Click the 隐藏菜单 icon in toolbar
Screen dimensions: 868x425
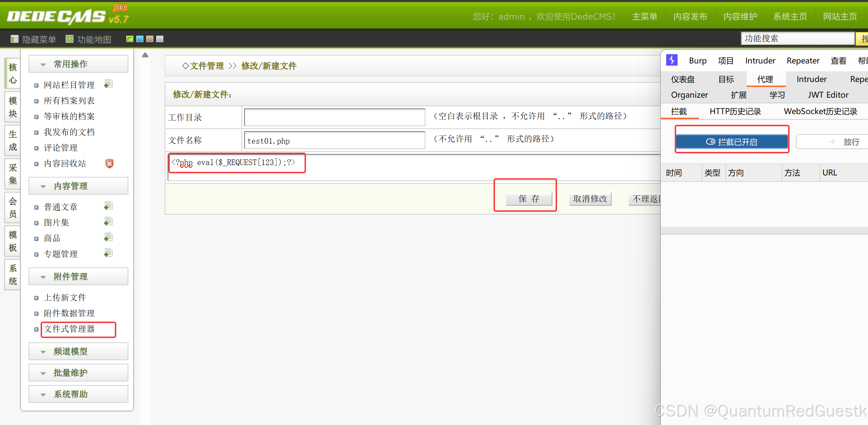(x=14, y=39)
